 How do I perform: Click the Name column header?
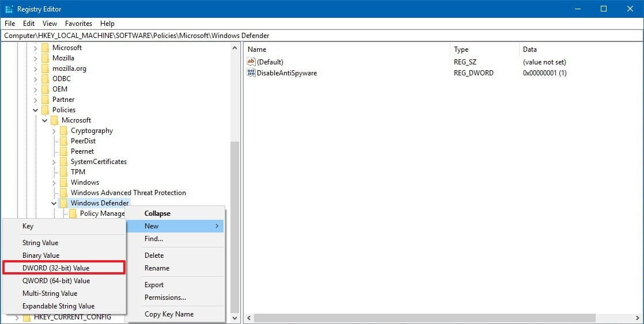347,49
